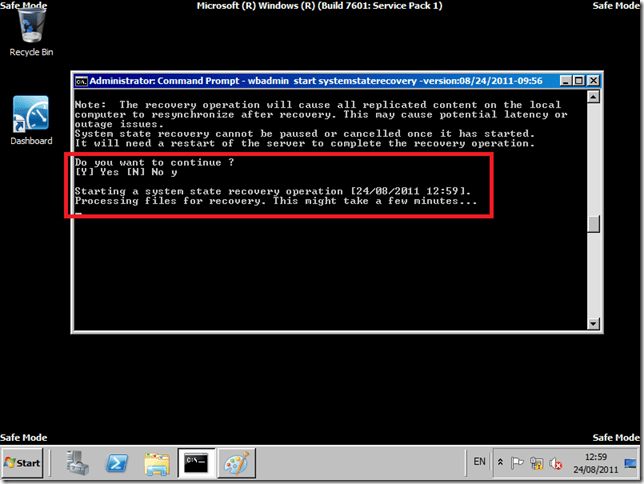Click the 'Note: The recovery operation' line

tap(318, 105)
